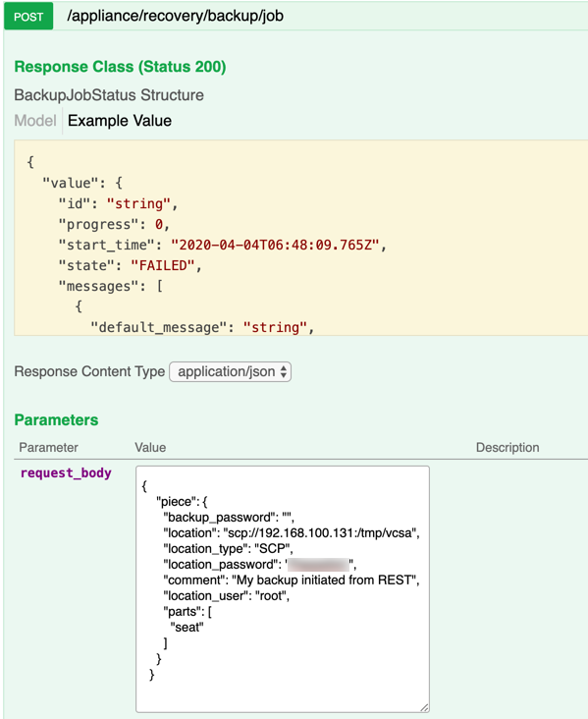Click inside the request_body text area
This screenshot has width=588, height=719.
pos(283,588)
